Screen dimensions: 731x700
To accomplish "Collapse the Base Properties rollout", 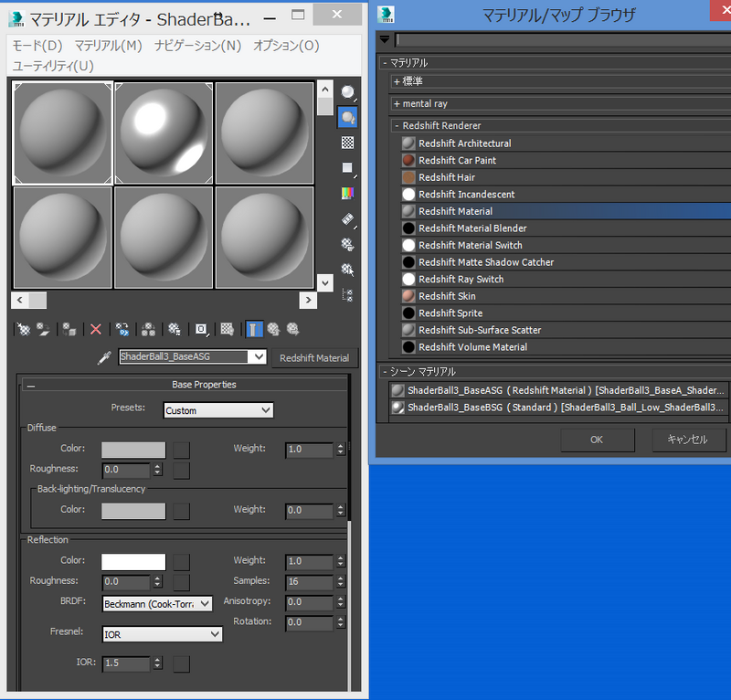I will [31, 386].
